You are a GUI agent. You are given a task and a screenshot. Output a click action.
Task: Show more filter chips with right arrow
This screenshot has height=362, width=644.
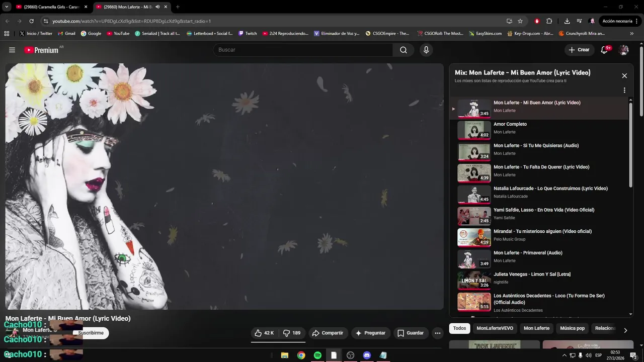[625, 330]
